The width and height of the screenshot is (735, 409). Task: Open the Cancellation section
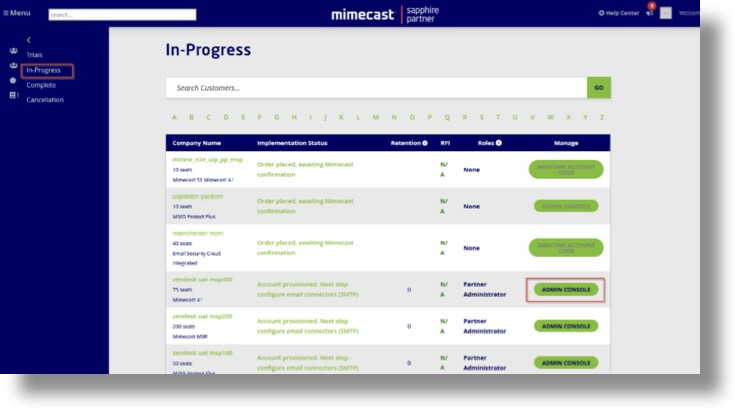pos(45,100)
